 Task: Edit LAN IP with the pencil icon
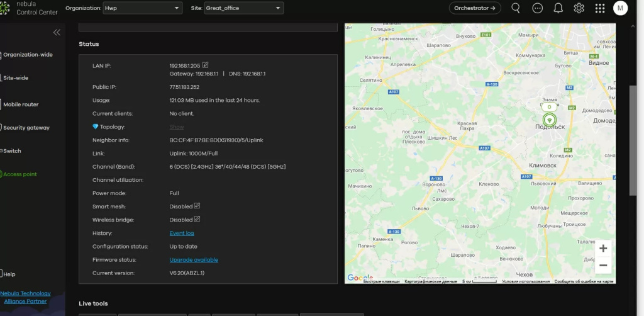(206, 65)
